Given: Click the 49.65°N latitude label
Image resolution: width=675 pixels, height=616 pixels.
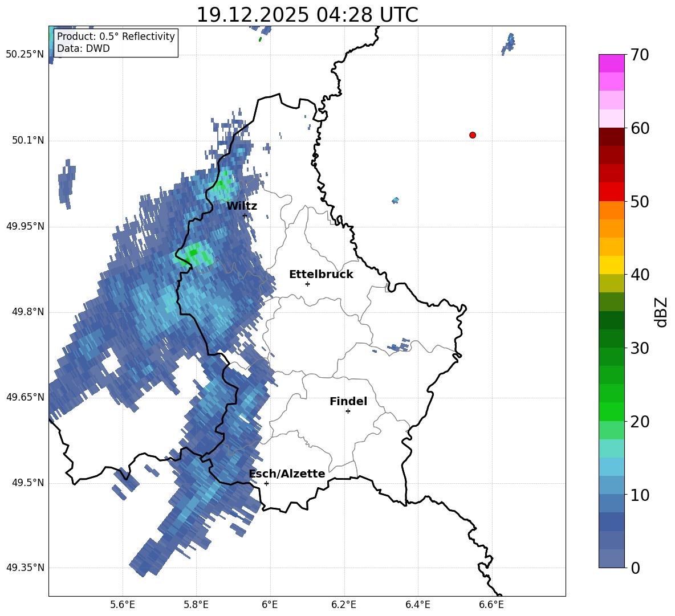Looking at the screenshot, I should [x=25, y=397].
